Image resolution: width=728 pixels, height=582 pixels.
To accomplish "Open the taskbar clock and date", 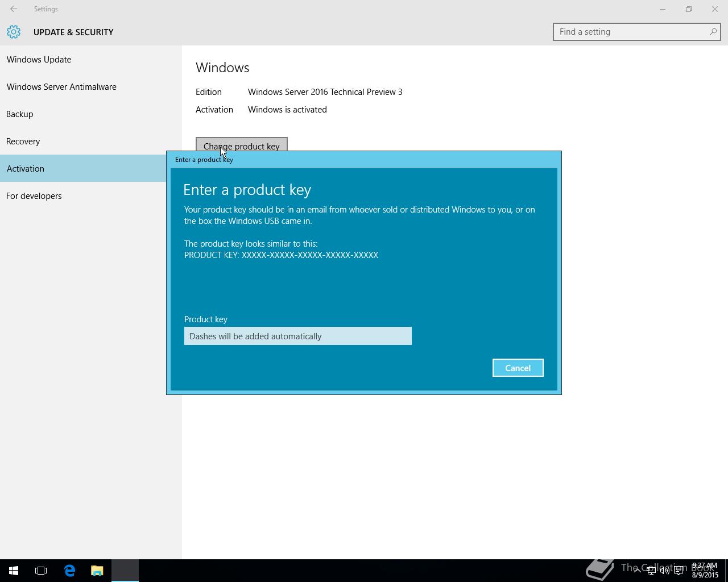I will pos(705,571).
